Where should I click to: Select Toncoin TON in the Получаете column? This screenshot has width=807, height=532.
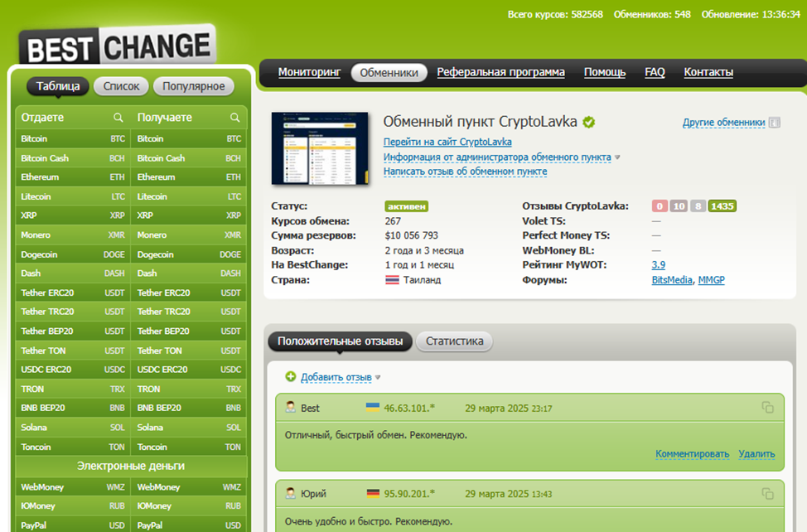(x=189, y=447)
